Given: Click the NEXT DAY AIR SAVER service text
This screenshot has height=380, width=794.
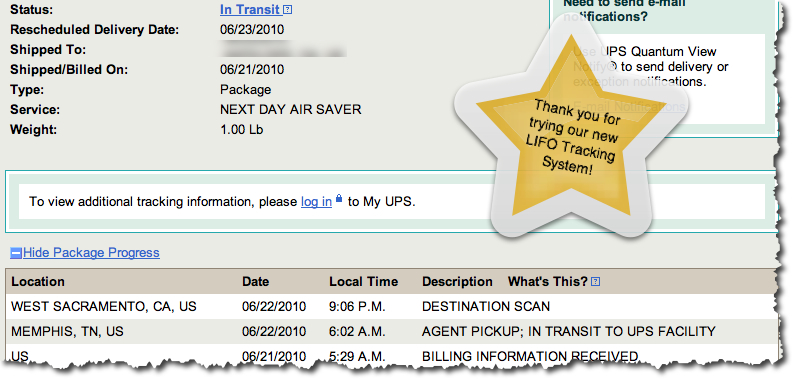Looking at the screenshot, I should point(291,109).
